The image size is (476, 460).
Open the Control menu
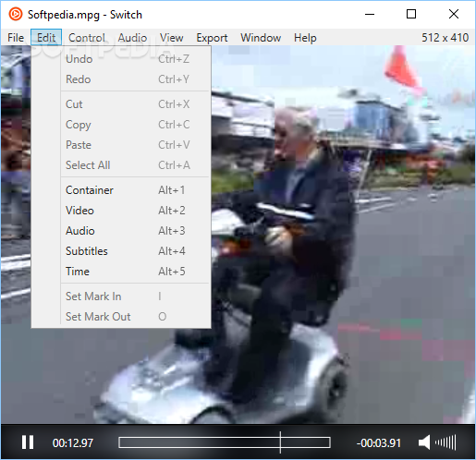87,38
